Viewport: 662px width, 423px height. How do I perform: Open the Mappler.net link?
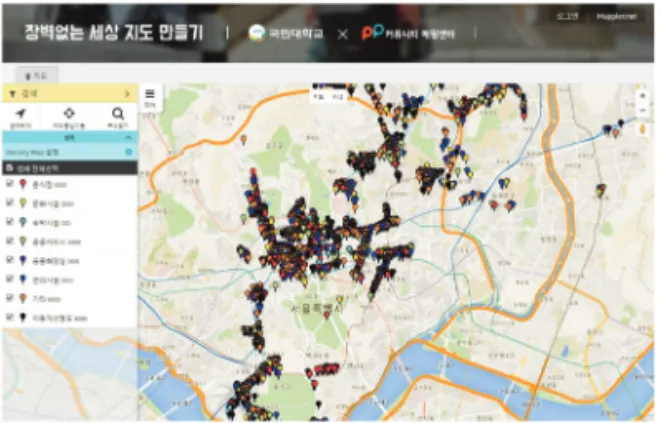616,16
